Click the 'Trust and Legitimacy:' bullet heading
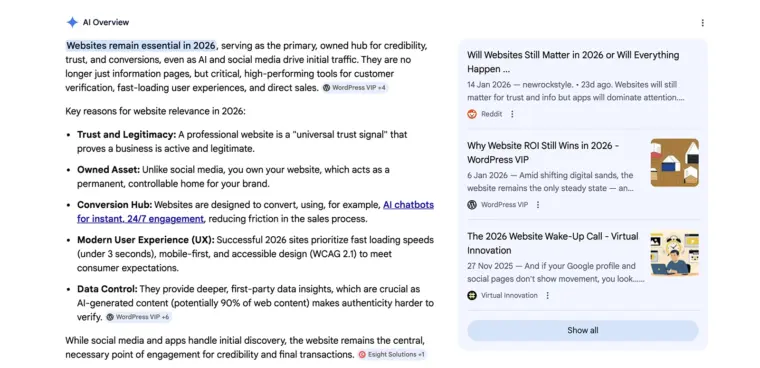This screenshot has width=760, height=368. 127,134
